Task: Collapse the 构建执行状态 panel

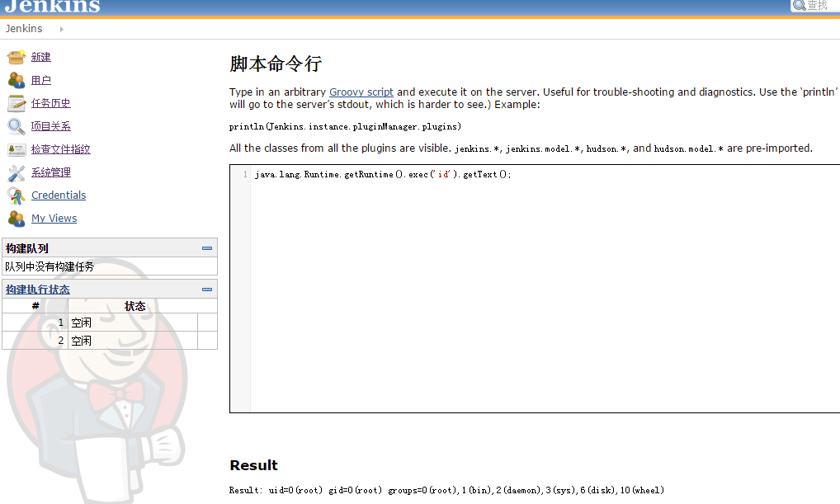Action: point(207,290)
